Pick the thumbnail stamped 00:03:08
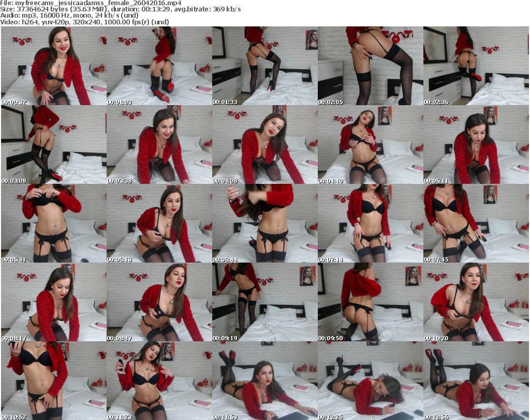Image resolution: width=530 pixels, height=420 pixels. 54,144
